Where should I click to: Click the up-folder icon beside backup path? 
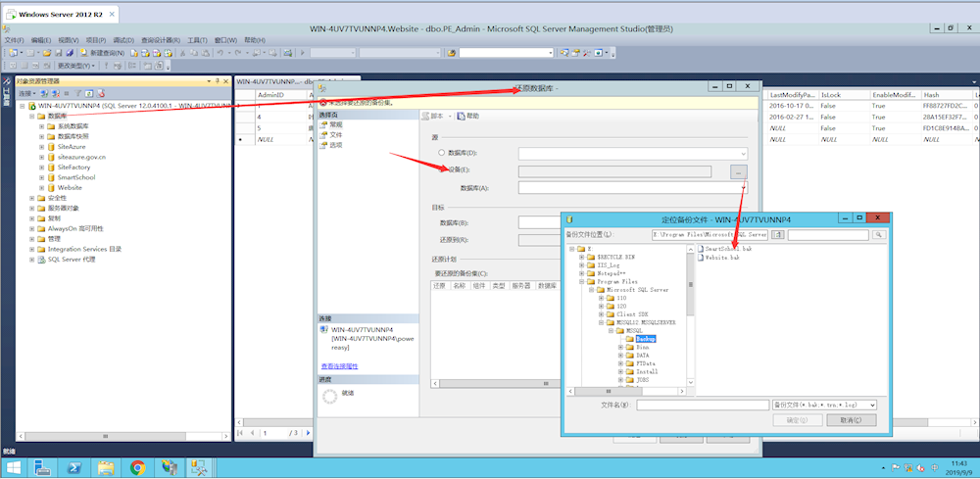[x=777, y=235]
